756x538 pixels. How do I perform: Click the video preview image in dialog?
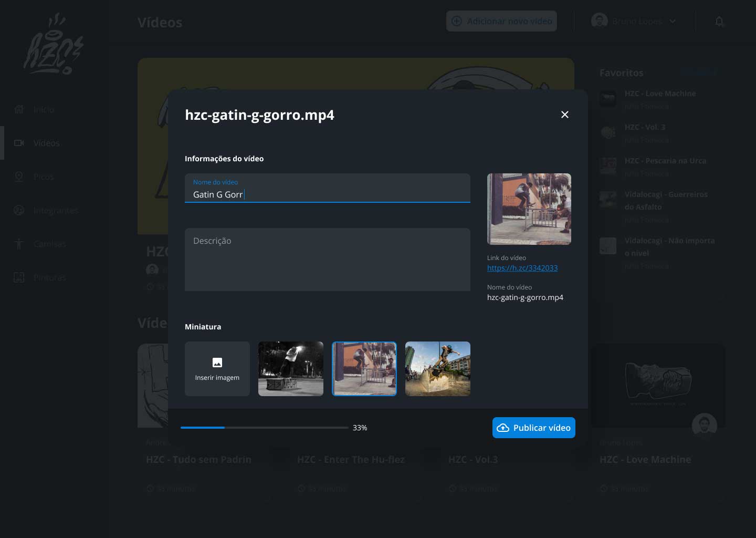click(529, 209)
